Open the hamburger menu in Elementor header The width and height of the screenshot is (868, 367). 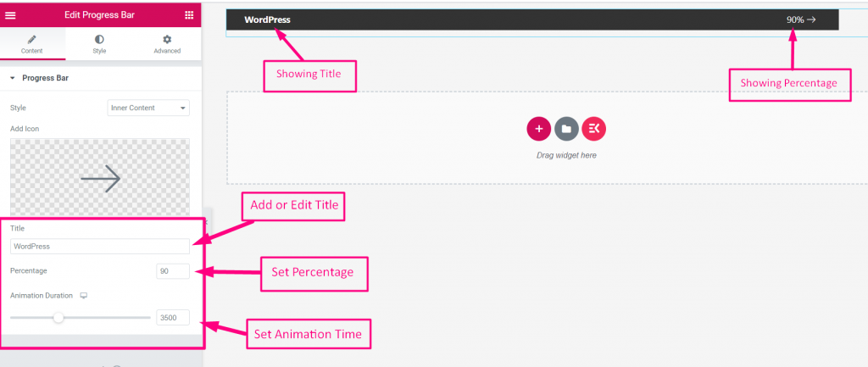click(x=10, y=15)
